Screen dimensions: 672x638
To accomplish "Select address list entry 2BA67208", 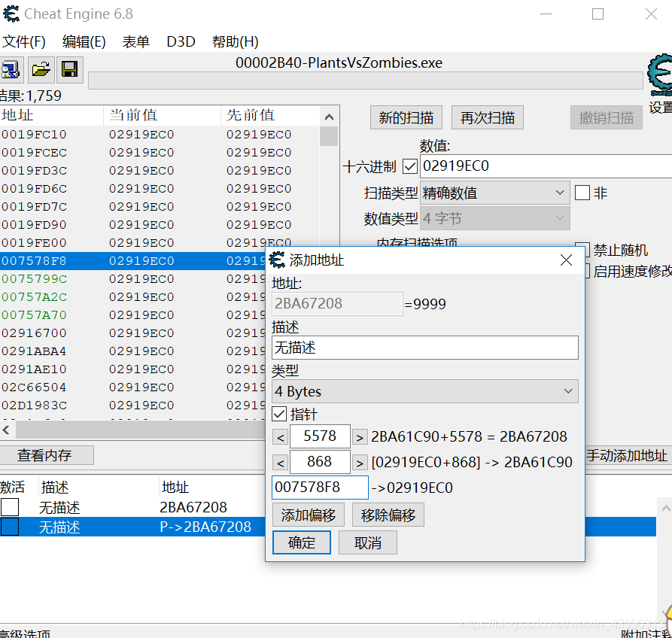I will pos(133,507).
